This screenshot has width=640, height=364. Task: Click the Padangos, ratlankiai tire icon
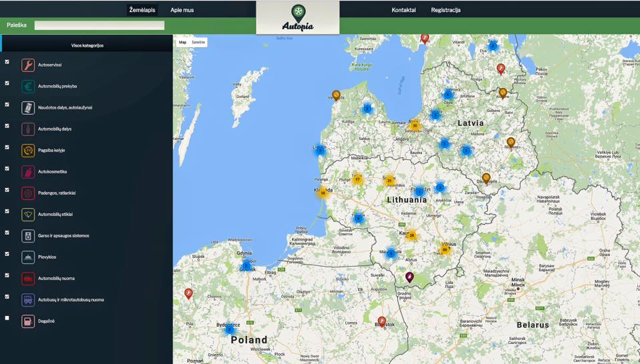pos(28,193)
